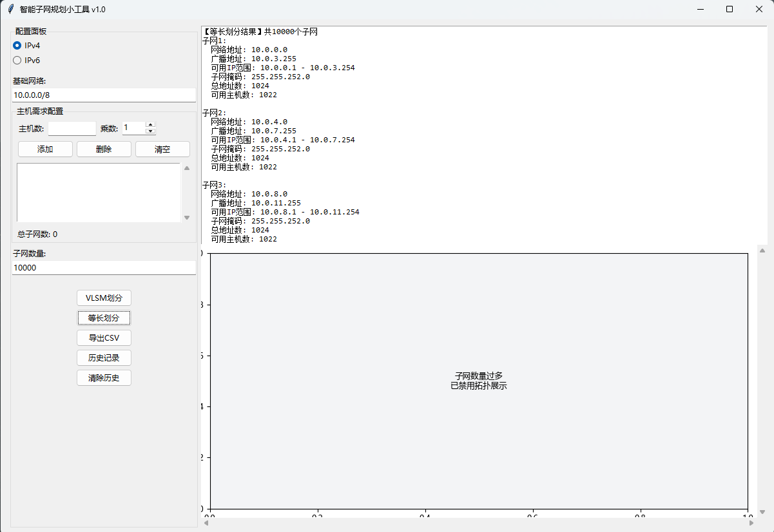Click the host list up scroll arrow
774x532 pixels.
(187, 168)
